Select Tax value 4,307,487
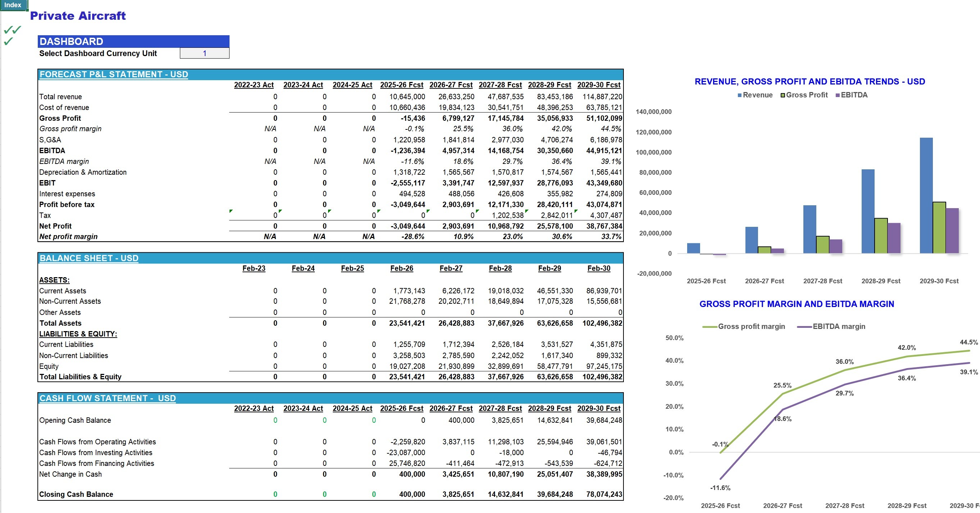980x513 pixels. click(606, 216)
